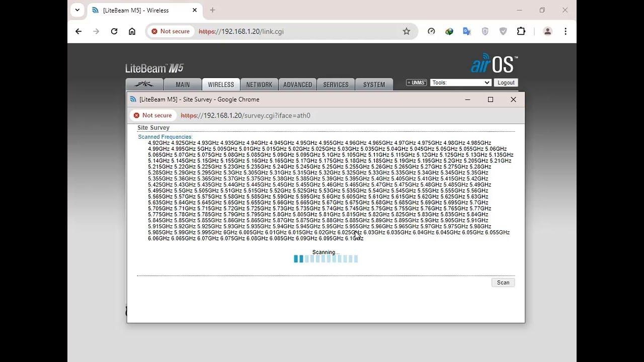Open the Google Translate extension
The height and width of the screenshot is (362, 644).
click(467, 31)
